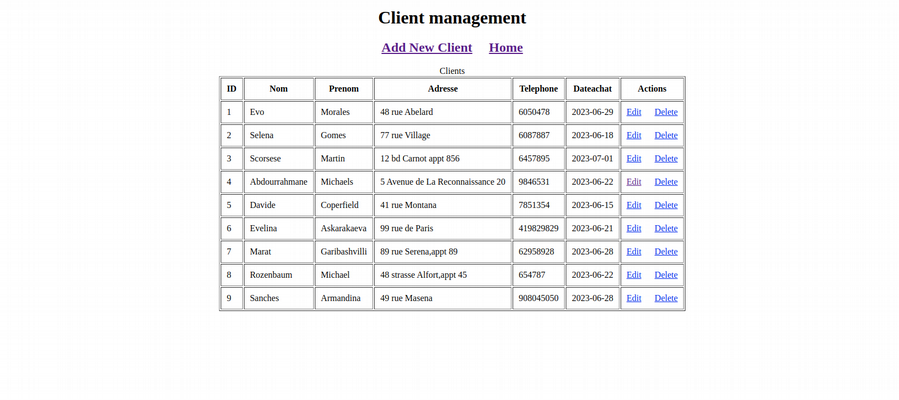Click the Telephone column header

tap(538, 89)
